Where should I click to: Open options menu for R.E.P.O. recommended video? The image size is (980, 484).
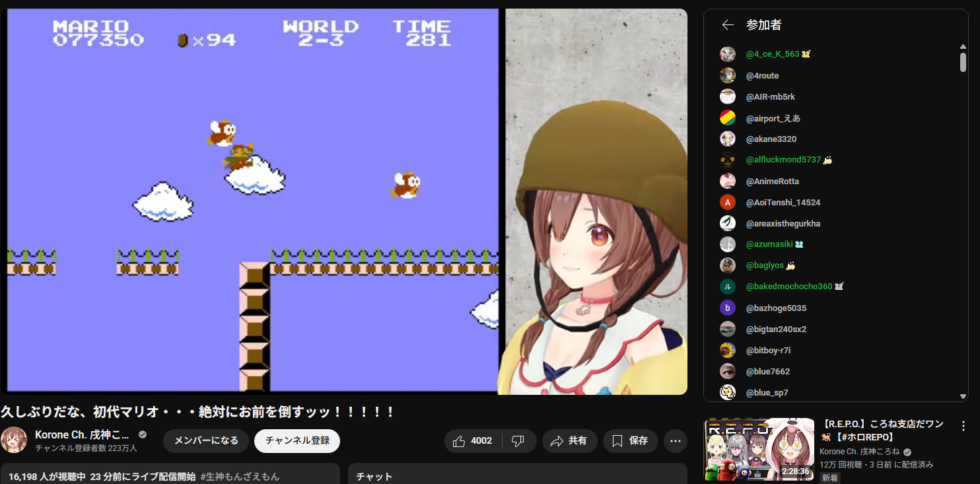pos(963,426)
